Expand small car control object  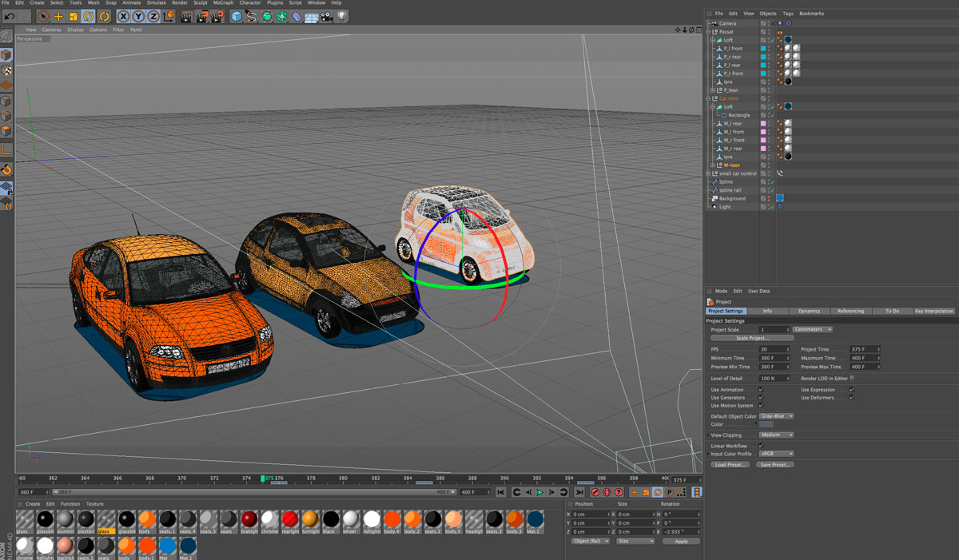(709, 173)
